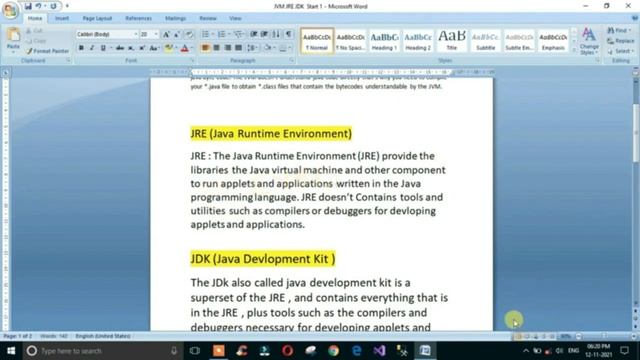Apply the Heading 1 style
This screenshot has height=360, width=640.
[x=384, y=40]
